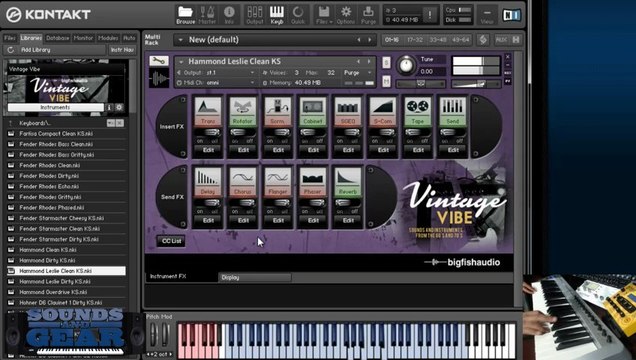Open the CC List
Image resolution: width=636 pixels, height=360 pixels.
[172, 241]
